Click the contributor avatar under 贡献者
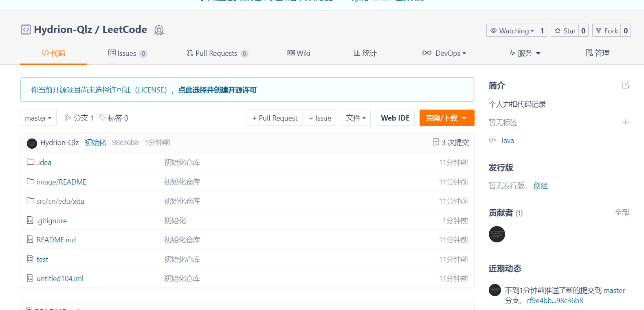Viewport: 644px width, 310px height. click(x=497, y=234)
